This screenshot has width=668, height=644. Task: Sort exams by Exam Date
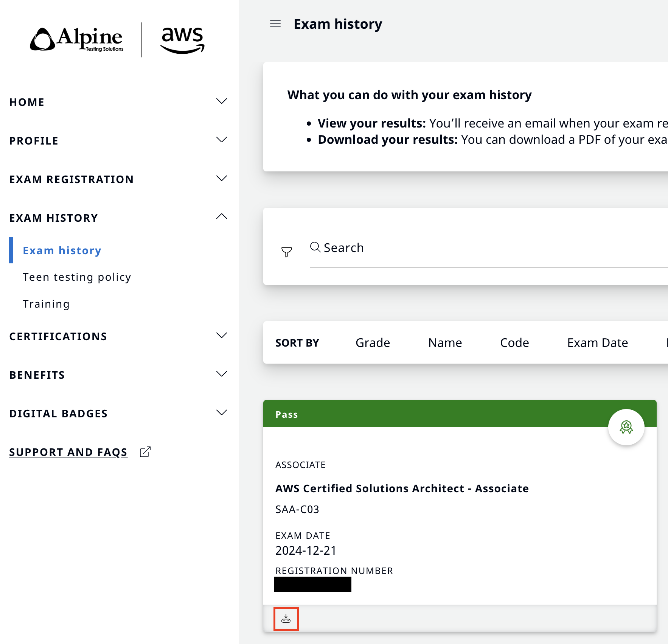tap(598, 342)
